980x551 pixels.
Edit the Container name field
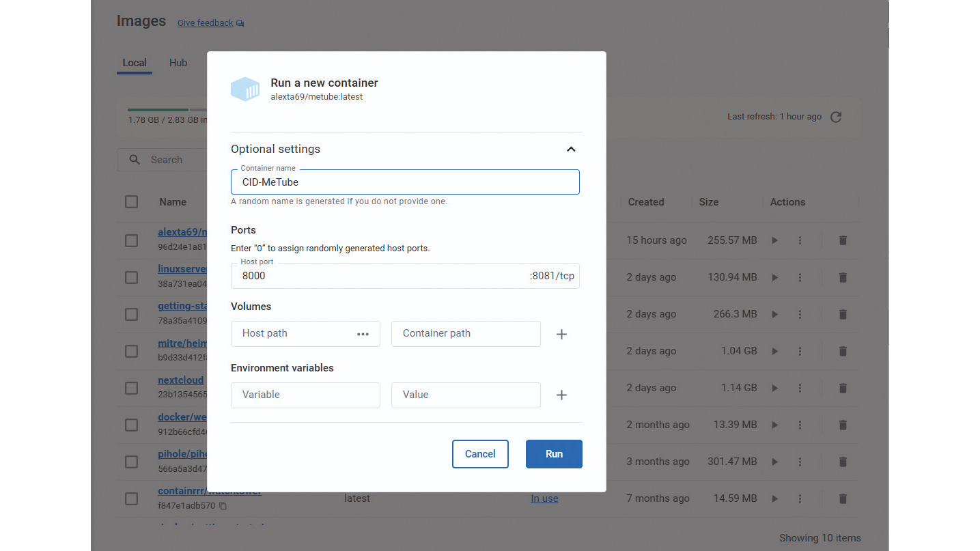pos(405,182)
